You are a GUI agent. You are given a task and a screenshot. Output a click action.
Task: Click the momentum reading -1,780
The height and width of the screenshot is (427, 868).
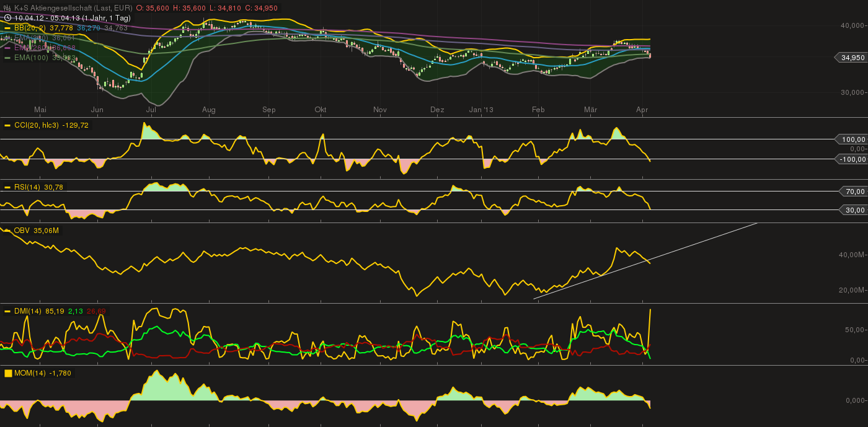[61, 373]
